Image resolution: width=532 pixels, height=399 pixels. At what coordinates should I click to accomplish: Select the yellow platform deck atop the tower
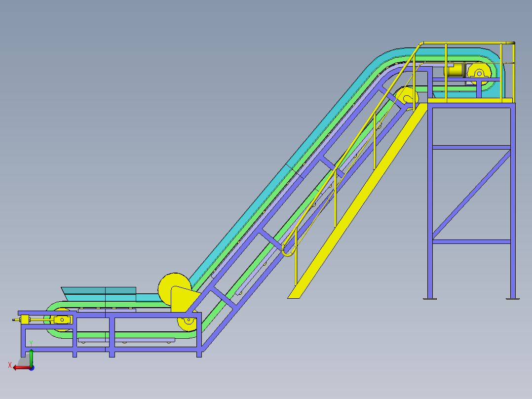coord(470,101)
